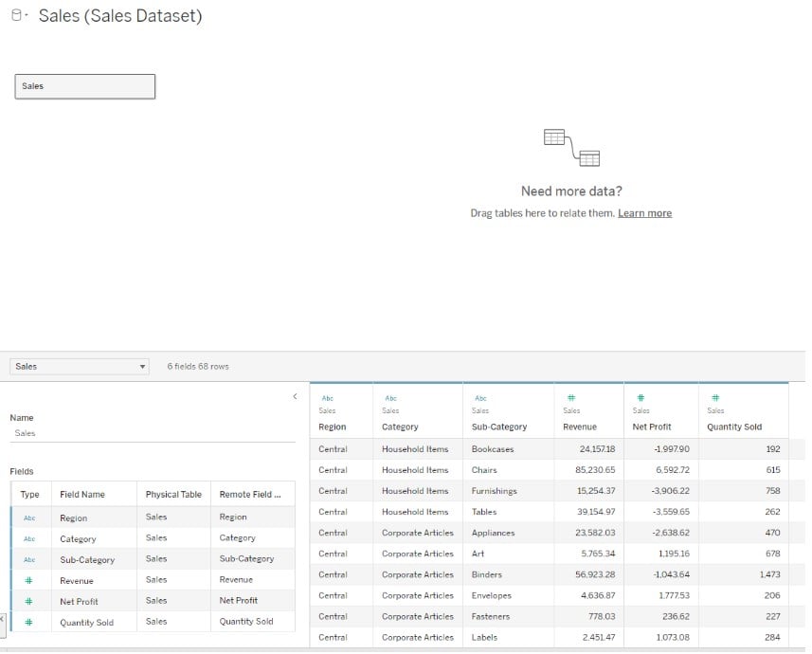Click the Field Name header in Fields table
This screenshot has height=654, width=812.
click(x=82, y=495)
